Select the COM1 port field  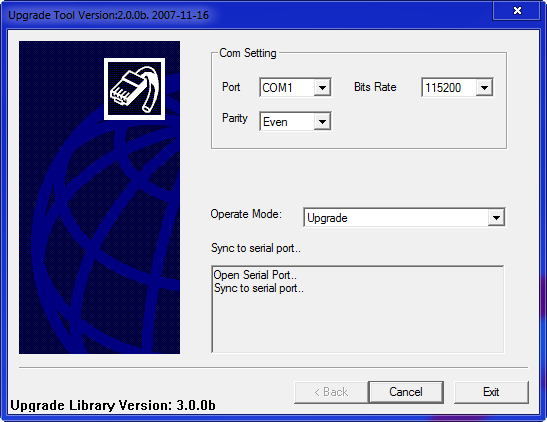295,87
